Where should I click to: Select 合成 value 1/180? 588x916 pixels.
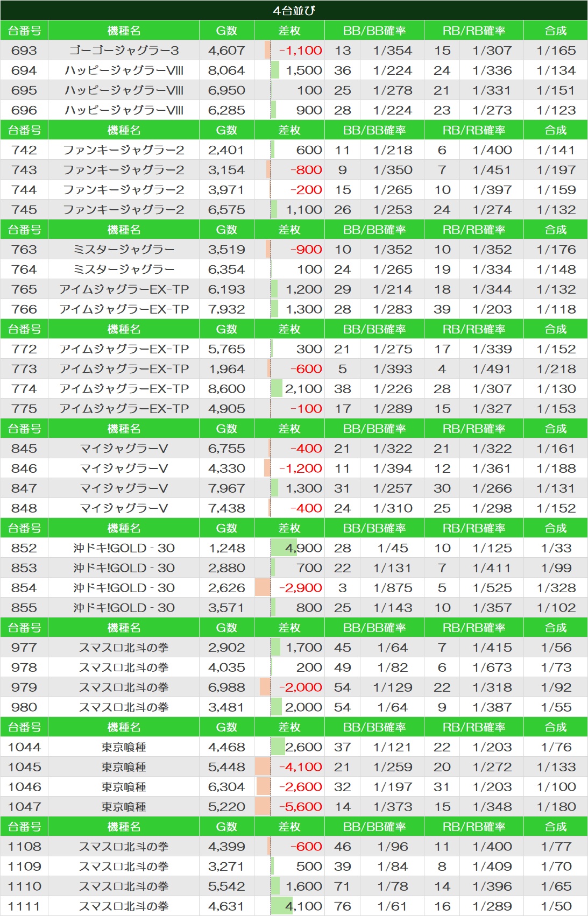[556, 807]
